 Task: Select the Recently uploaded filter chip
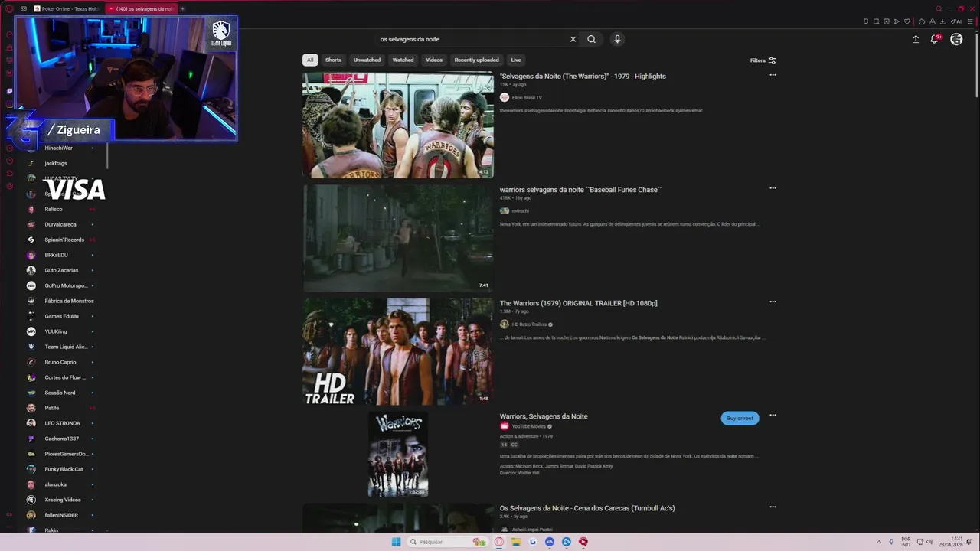[476, 60]
